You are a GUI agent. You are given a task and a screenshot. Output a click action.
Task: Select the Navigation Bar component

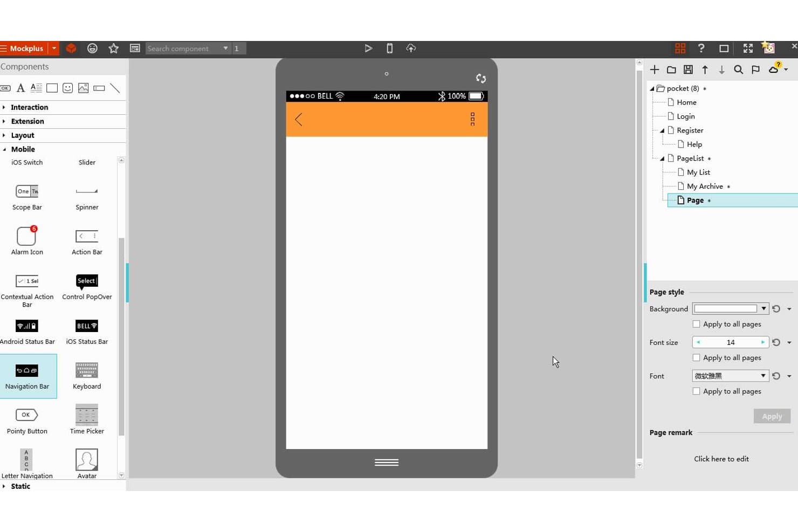(27, 376)
